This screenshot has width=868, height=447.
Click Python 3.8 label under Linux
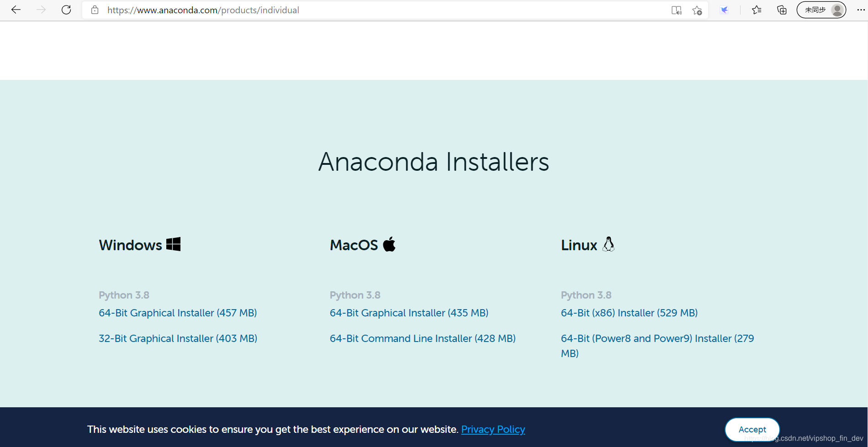(x=586, y=295)
